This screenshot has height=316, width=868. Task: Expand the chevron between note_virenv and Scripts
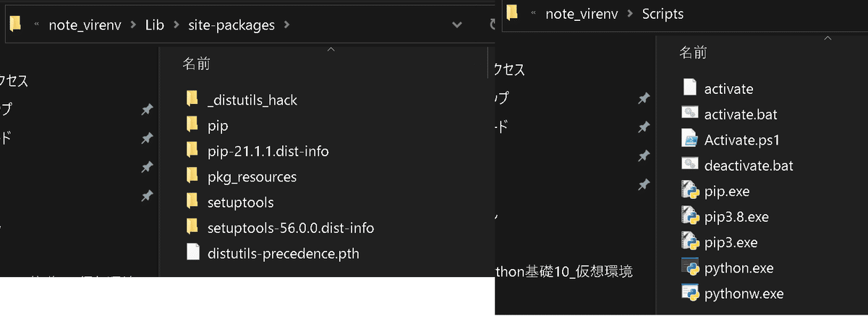click(628, 14)
